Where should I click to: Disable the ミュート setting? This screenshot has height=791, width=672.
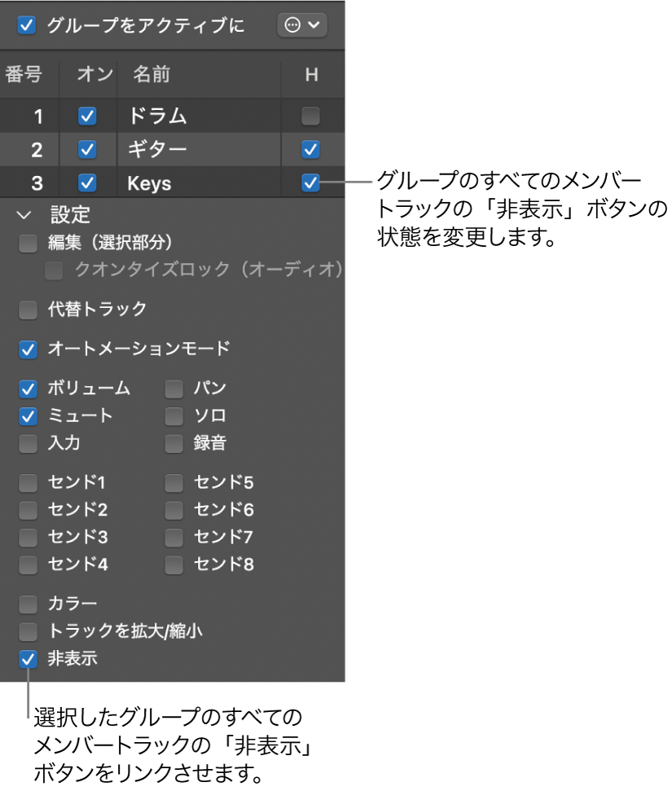tap(27, 416)
